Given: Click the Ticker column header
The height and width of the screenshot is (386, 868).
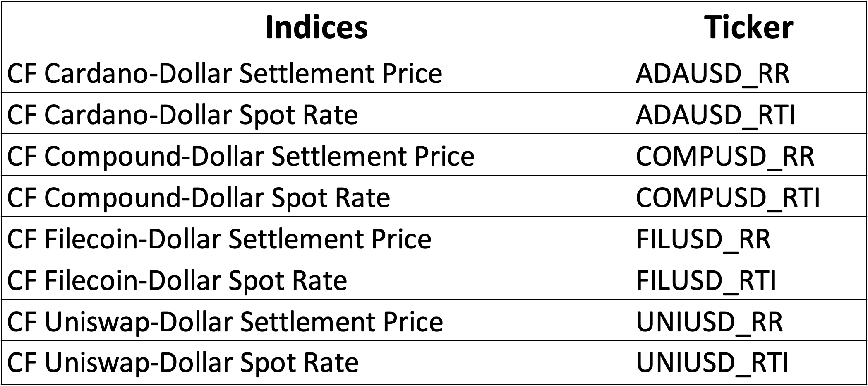Looking at the screenshot, I should pyautogui.click(x=748, y=27).
